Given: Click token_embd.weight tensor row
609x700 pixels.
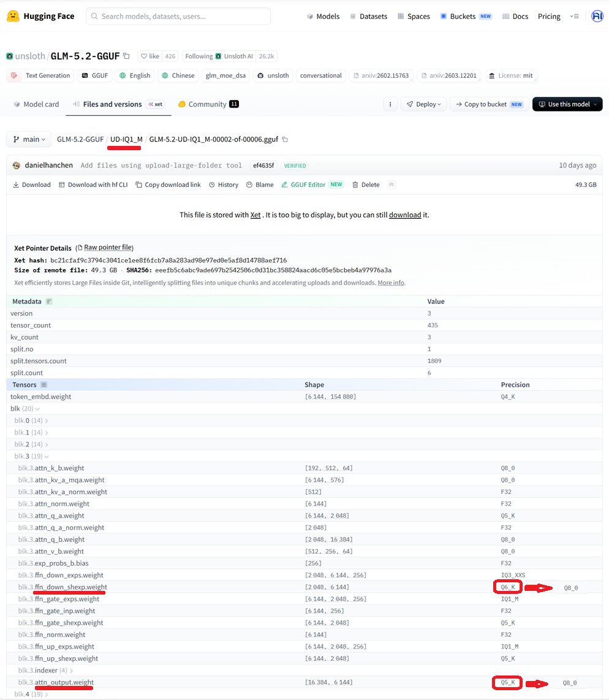Looking at the screenshot, I should point(304,397).
